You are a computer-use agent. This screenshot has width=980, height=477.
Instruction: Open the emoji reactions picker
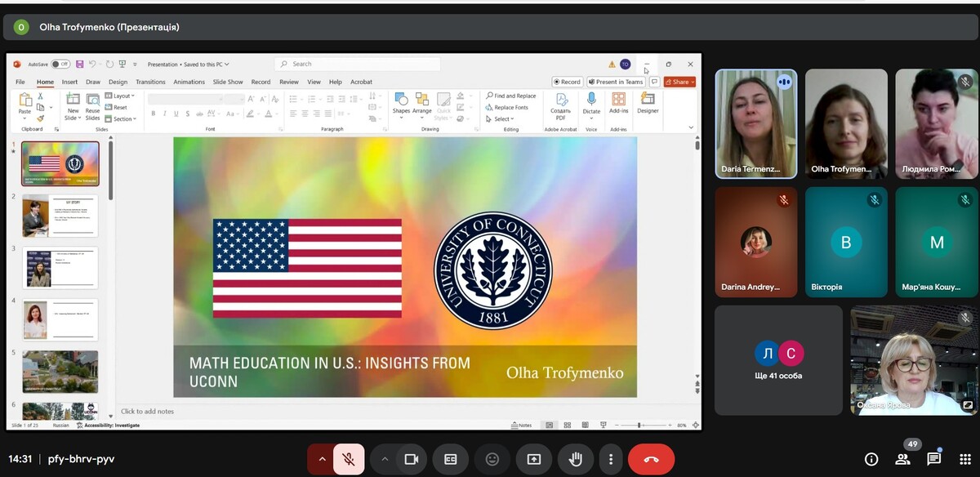point(492,459)
